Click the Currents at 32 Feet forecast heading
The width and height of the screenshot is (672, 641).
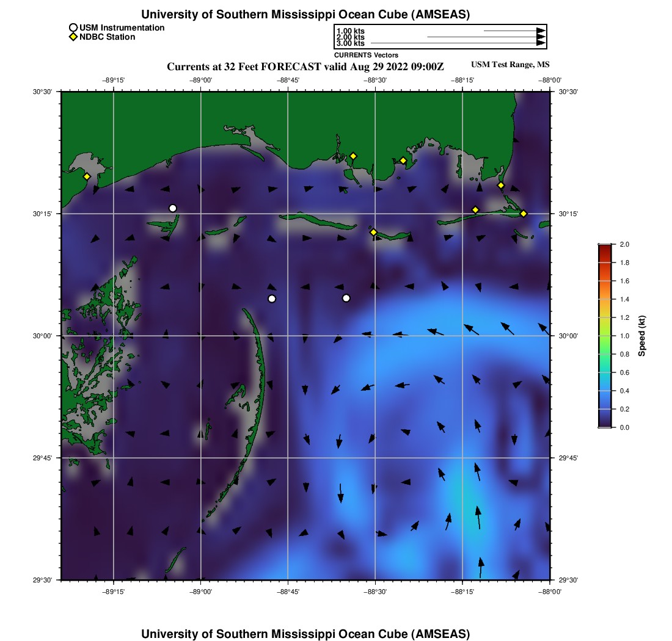pyautogui.click(x=305, y=67)
